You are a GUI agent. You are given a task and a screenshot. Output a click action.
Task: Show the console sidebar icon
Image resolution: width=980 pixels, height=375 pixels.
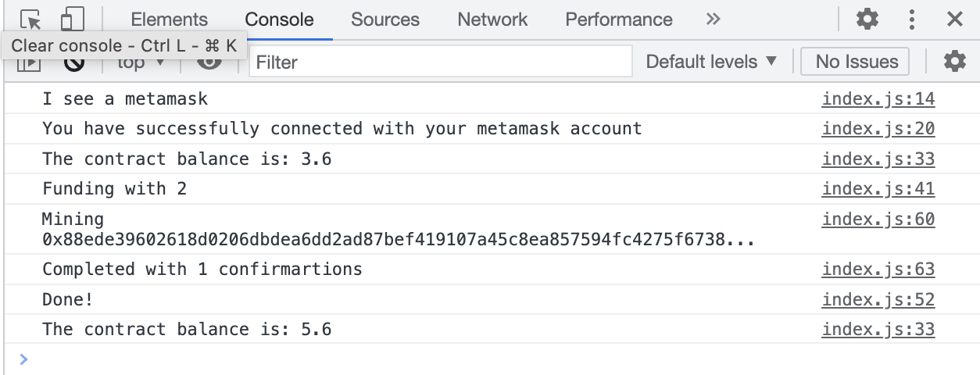[28, 65]
